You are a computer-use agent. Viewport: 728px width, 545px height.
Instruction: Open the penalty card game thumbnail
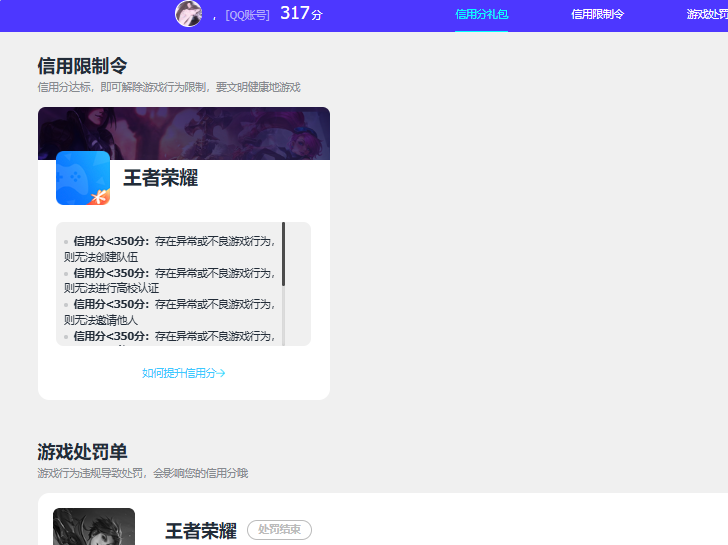tap(94, 526)
